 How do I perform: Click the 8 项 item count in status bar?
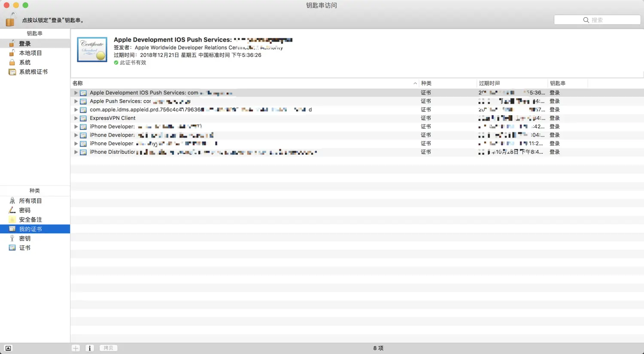378,348
